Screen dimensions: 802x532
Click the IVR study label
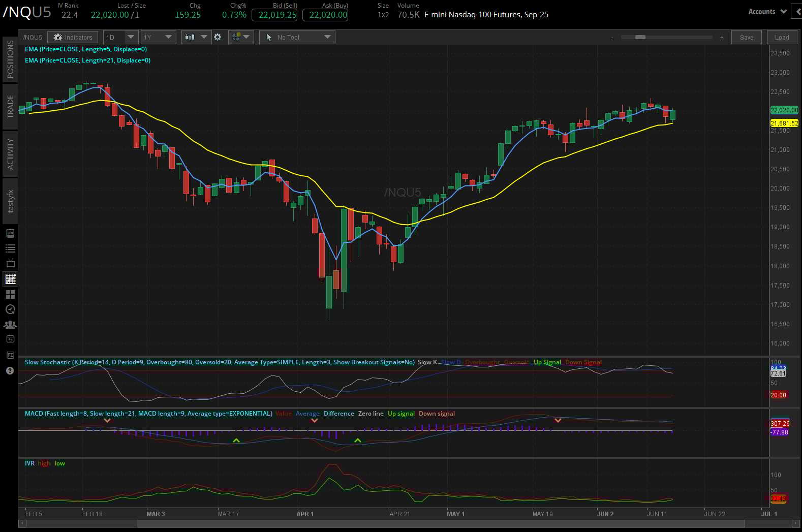[29, 463]
